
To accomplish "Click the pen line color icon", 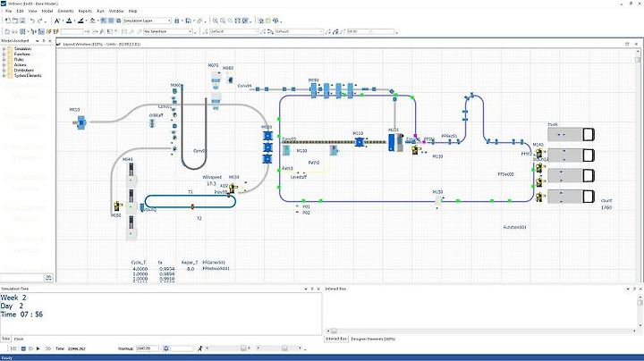I will 80,21.
